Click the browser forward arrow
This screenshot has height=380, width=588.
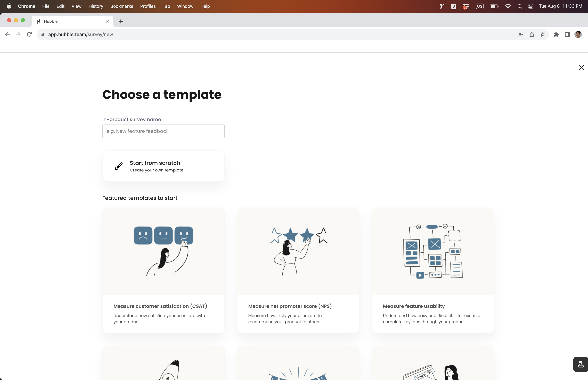pos(18,34)
